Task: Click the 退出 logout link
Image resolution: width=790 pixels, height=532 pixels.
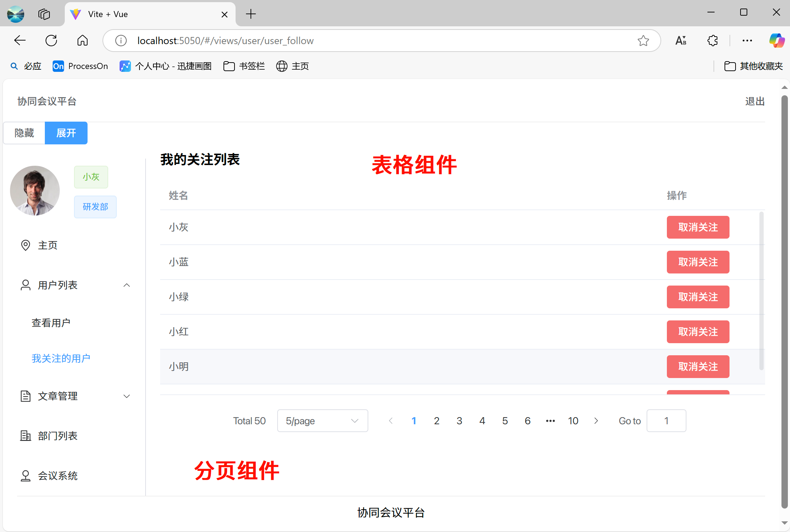Action: [x=755, y=101]
